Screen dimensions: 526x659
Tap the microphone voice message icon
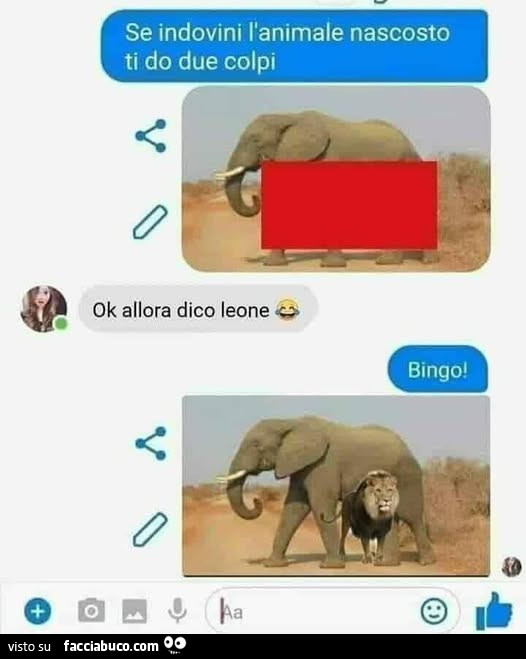tap(177, 611)
